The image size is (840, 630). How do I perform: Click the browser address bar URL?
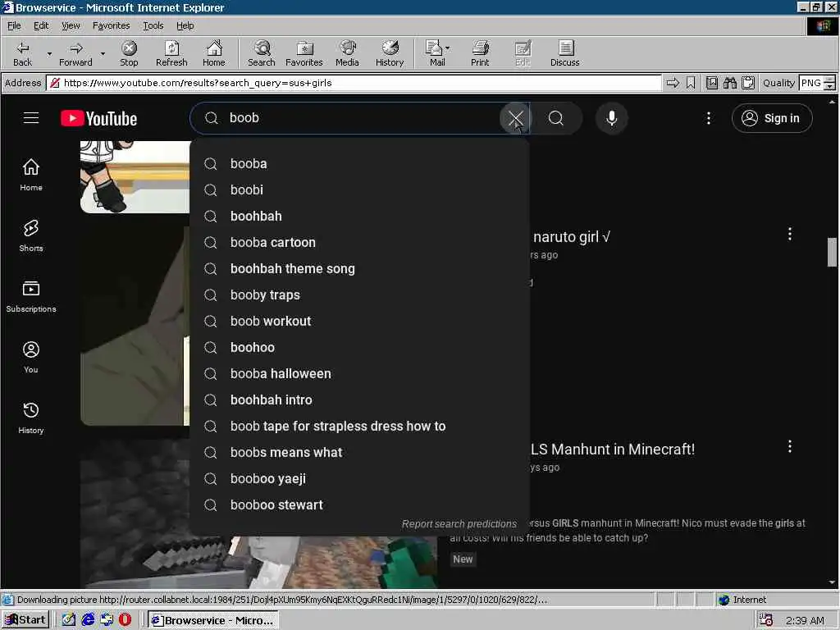click(x=354, y=83)
